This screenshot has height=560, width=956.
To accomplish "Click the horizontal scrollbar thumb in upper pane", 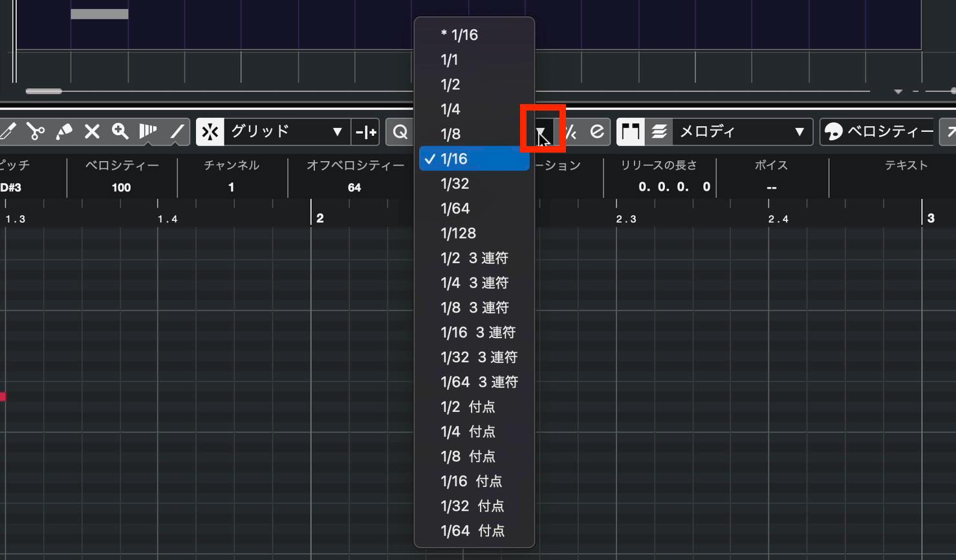I will pyautogui.click(x=44, y=92).
